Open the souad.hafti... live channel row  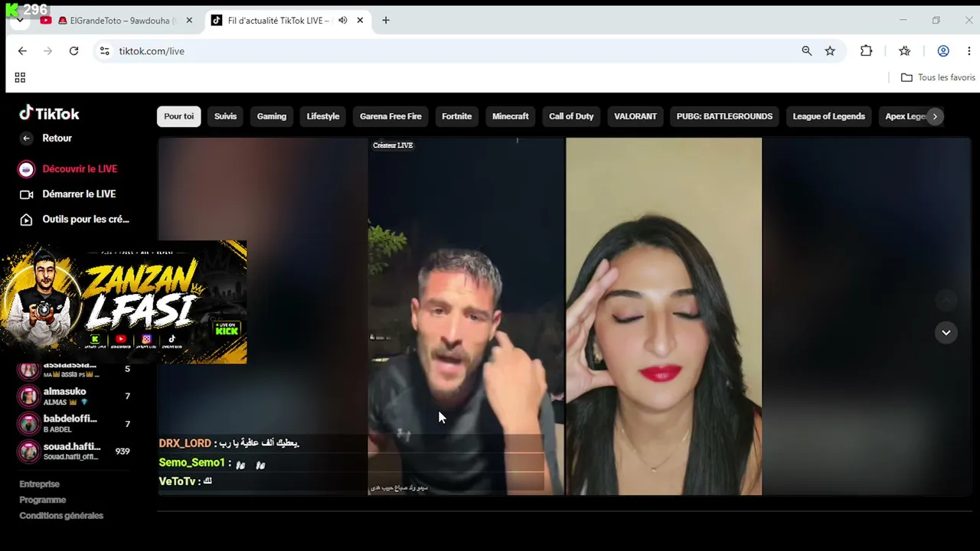click(75, 452)
